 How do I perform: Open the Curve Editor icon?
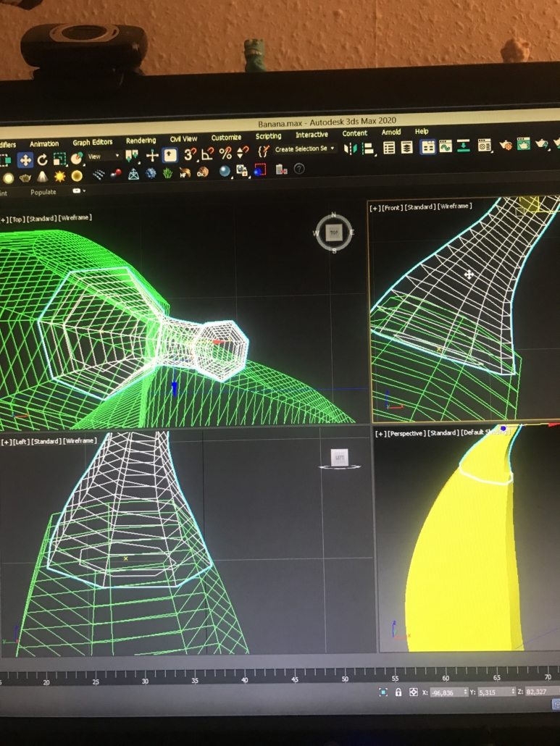[446, 146]
